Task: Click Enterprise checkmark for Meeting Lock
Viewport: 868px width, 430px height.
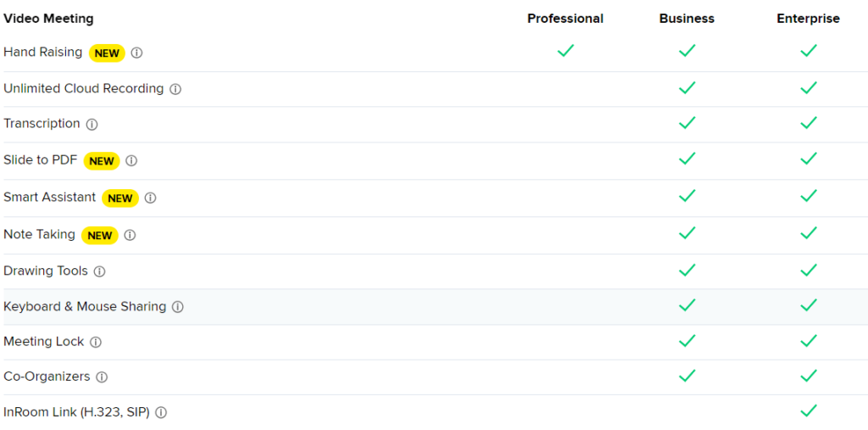Action: click(809, 340)
